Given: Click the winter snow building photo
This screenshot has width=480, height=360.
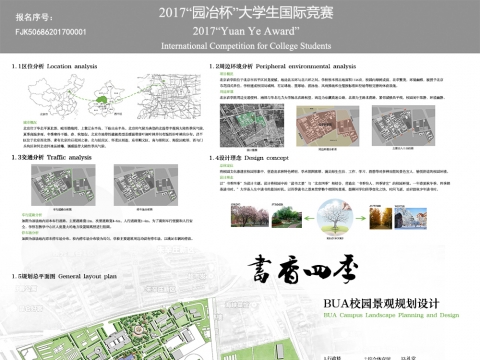Looking at the screenshot, I should pyautogui.click(x=410, y=218).
